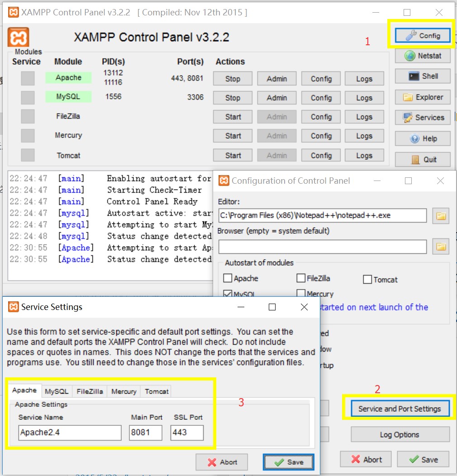
Task: Quit the XAMPP Control Panel
Action: point(422,159)
